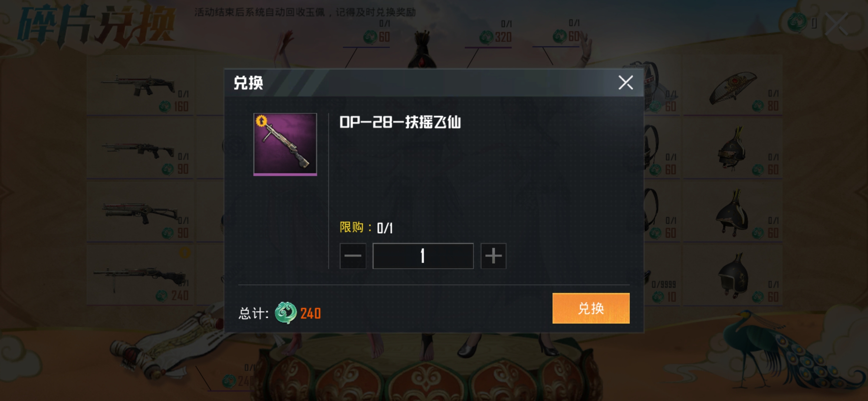Select the DP-28 item thumbnail
Screen dimensions: 868x401
[285, 144]
